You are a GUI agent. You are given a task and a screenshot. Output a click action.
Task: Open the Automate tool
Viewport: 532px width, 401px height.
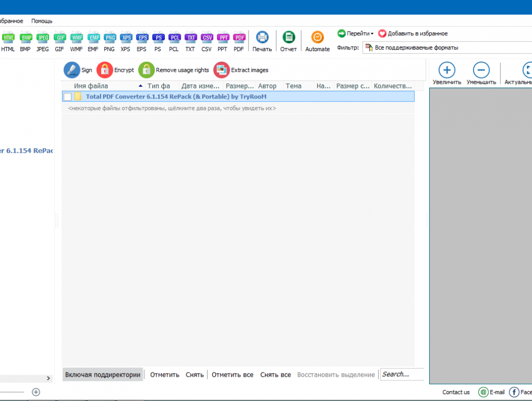(318, 42)
